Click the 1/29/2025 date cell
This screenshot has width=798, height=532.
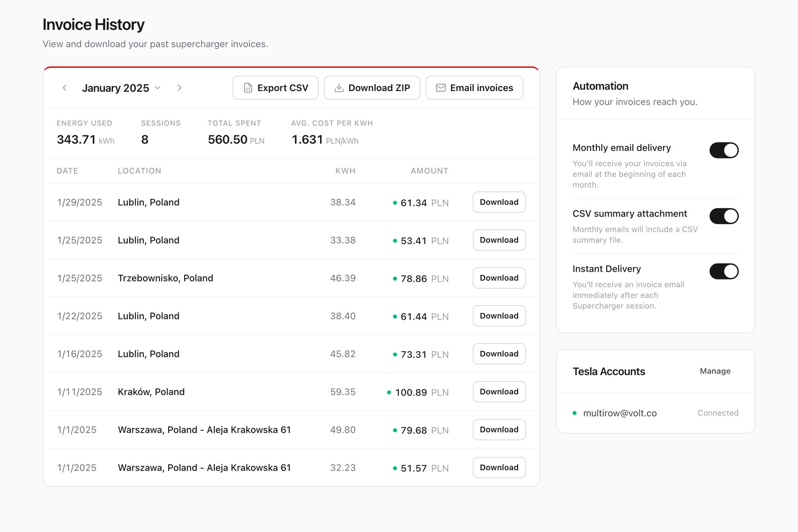tap(79, 202)
